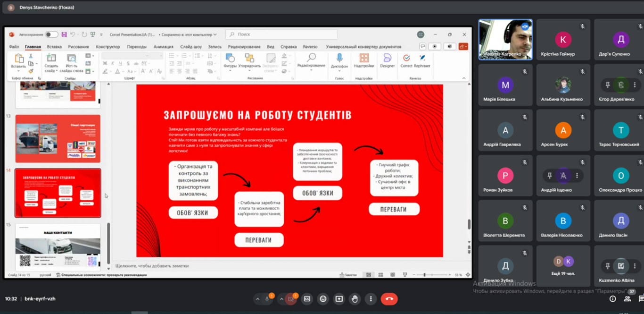This screenshot has height=314, width=644.
Task: Click the Reverso Rephraser button
Action: click(422, 60)
